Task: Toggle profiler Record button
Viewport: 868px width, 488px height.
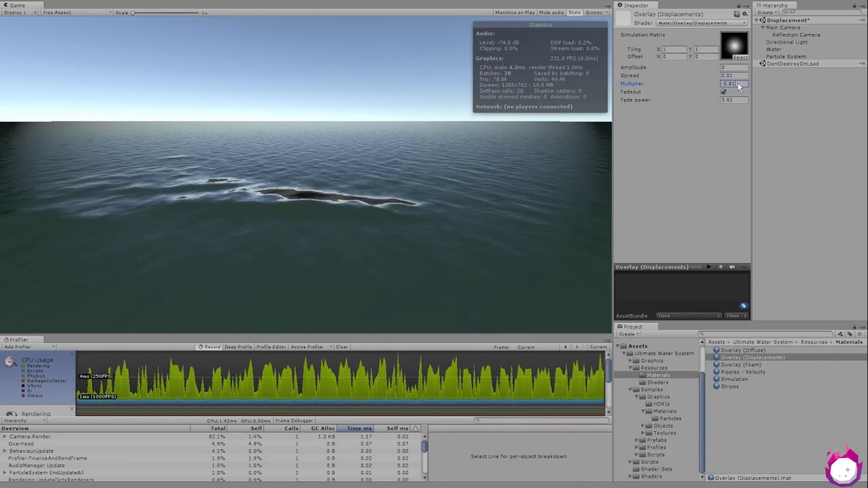Action: pos(210,347)
